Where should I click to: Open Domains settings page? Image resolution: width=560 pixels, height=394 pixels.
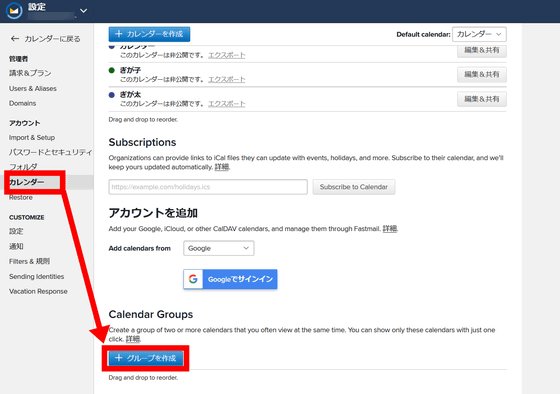tap(22, 103)
